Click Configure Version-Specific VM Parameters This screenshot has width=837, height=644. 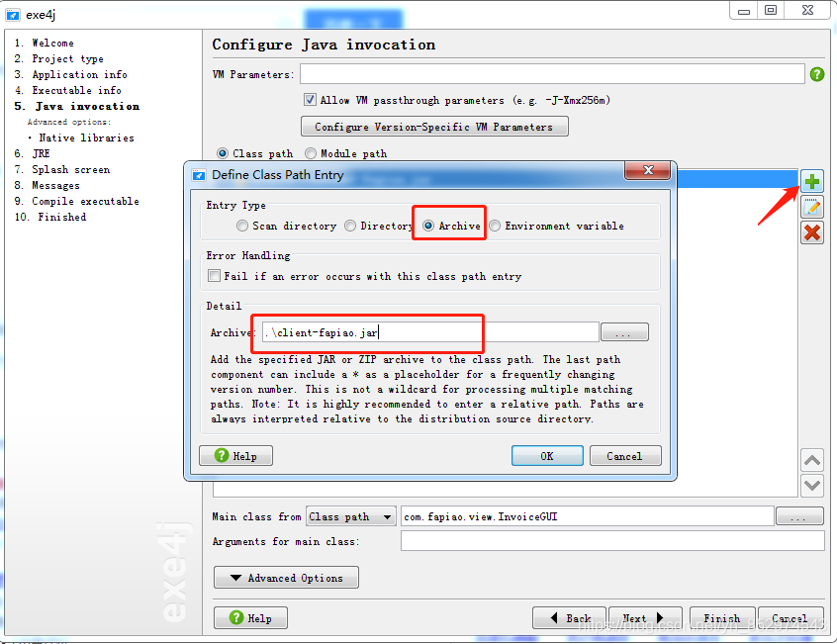click(x=434, y=127)
